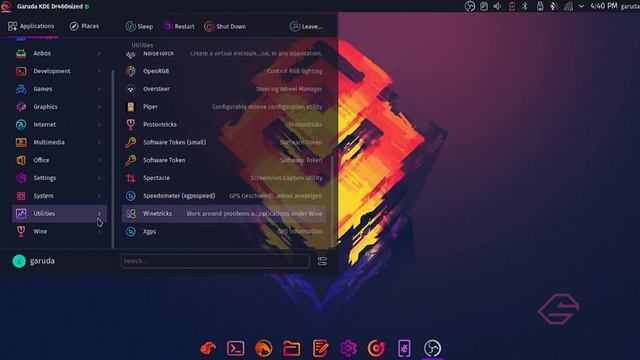Click the clock showing 4:40 PM
This screenshot has height=360, width=640.
point(604,6)
